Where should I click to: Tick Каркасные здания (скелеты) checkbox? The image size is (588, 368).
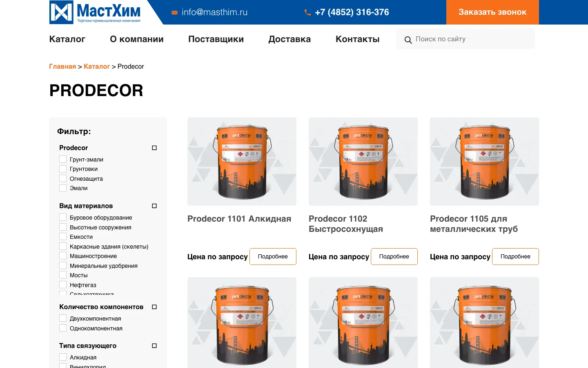coord(63,246)
